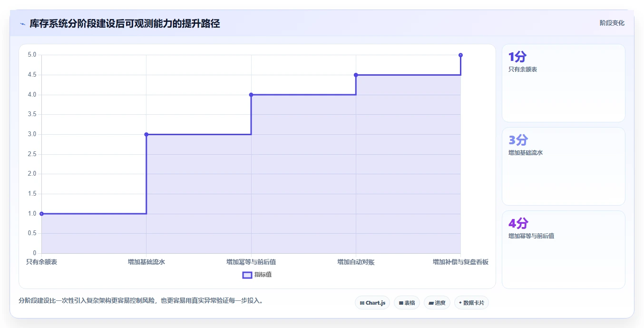Select the 数据卡片 tag button
The image size is (644, 328).
[471, 303]
